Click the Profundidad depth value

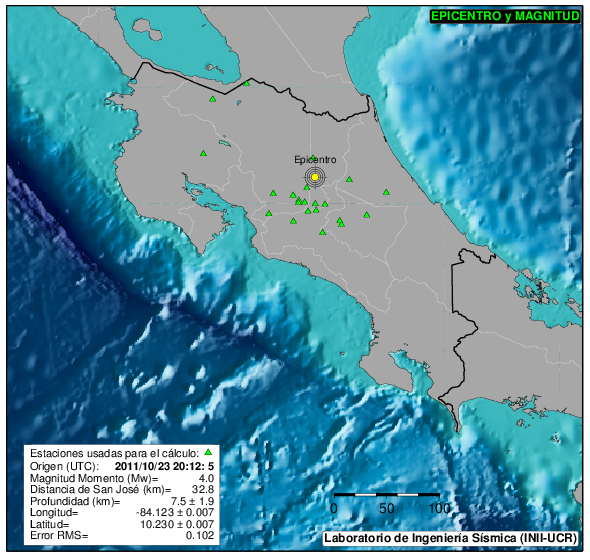pos(192,501)
